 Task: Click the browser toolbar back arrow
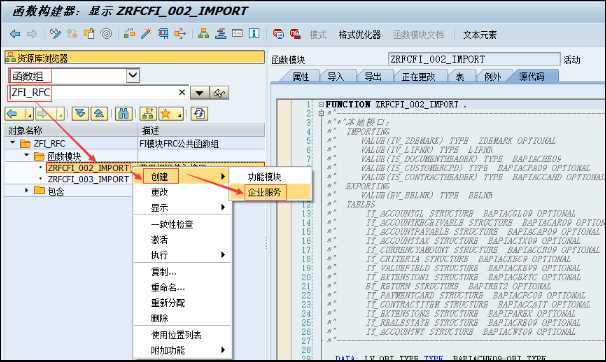[x=13, y=114]
